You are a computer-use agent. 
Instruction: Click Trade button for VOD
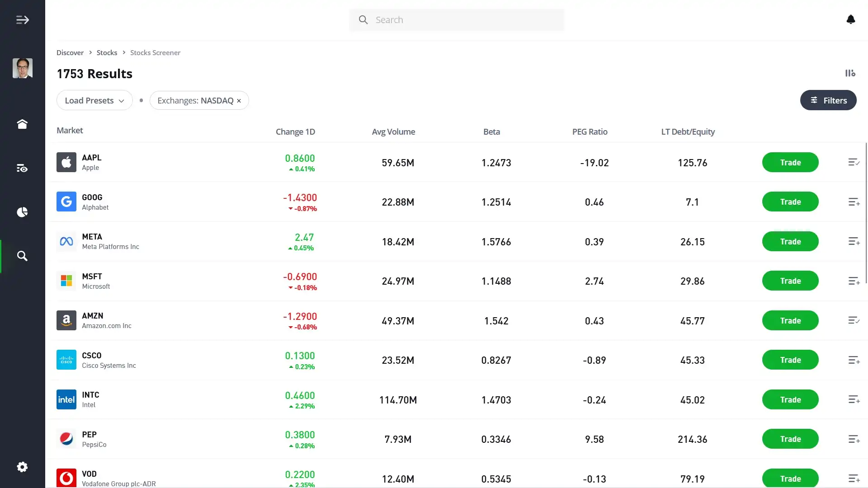point(790,479)
